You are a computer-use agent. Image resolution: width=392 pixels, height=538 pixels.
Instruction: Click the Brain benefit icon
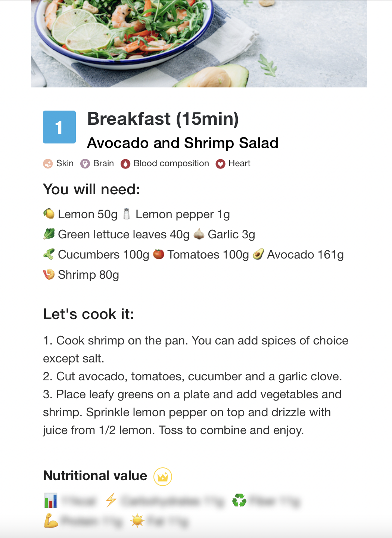click(85, 164)
